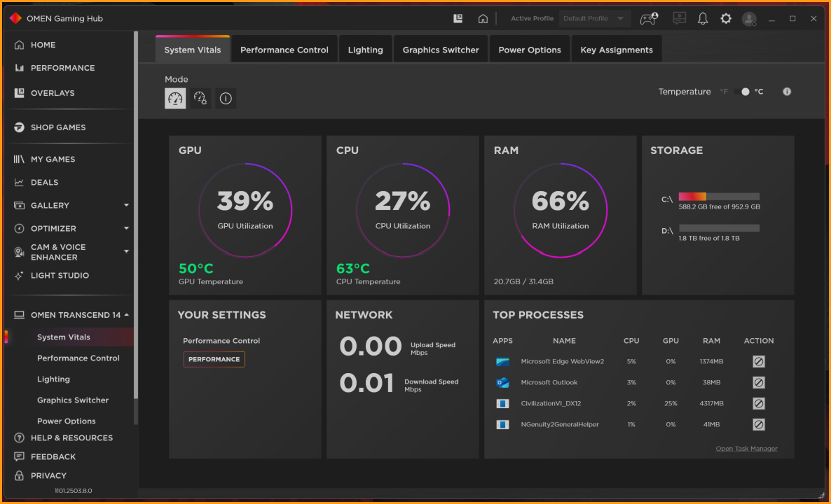Select the gauge mode icon under Mode
The width and height of the screenshot is (831, 504).
coord(175,99)
